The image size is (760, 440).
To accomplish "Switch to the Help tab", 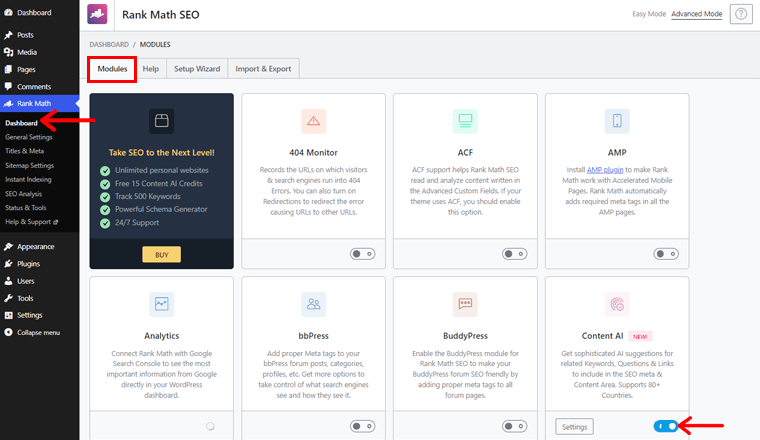I will tap(151, 69).
